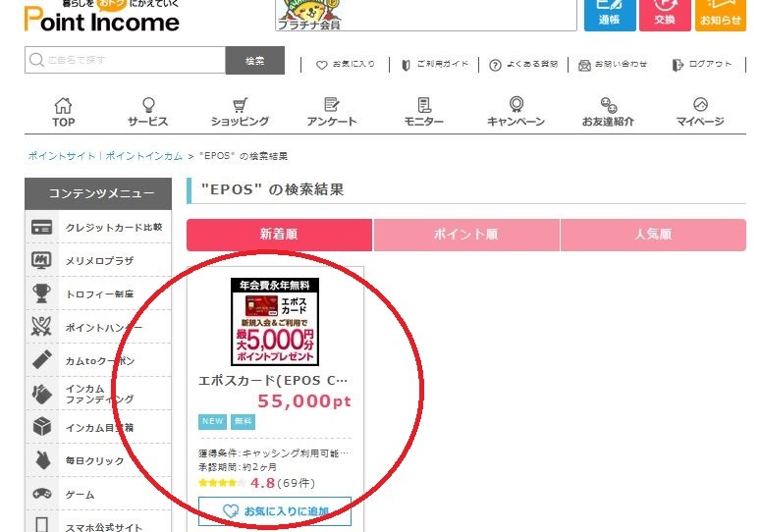The width and height of the screenshot is (761, 532).
Task: Open the エポスカード thumbnail image
Action: tap(275, 322)
